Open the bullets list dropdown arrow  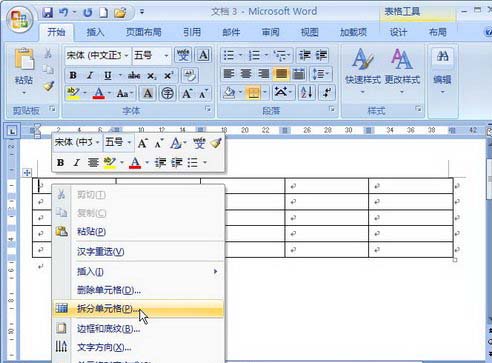(240, 55)
